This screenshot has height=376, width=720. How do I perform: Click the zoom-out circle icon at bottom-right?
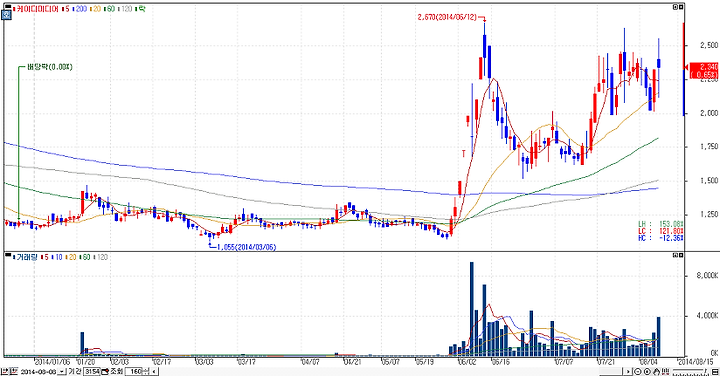638,371
